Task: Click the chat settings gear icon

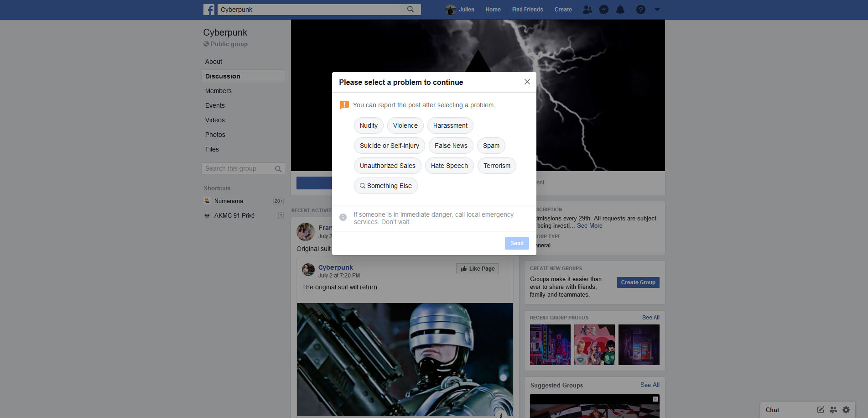Action: (x=846, y=410)
